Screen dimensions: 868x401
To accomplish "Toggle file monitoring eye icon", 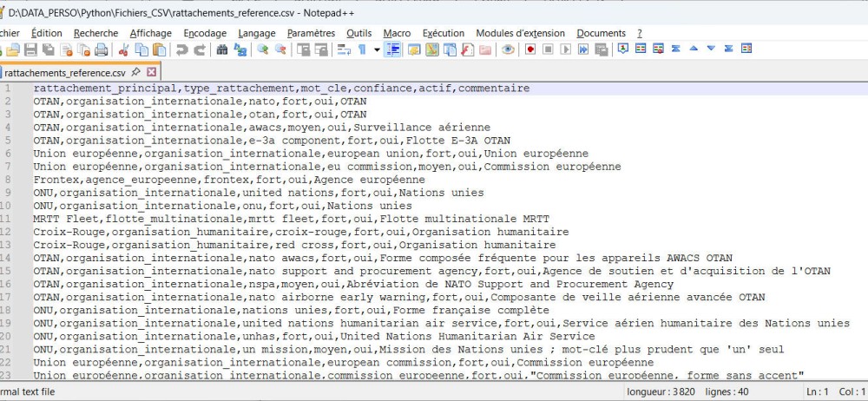I will [508, 49].
